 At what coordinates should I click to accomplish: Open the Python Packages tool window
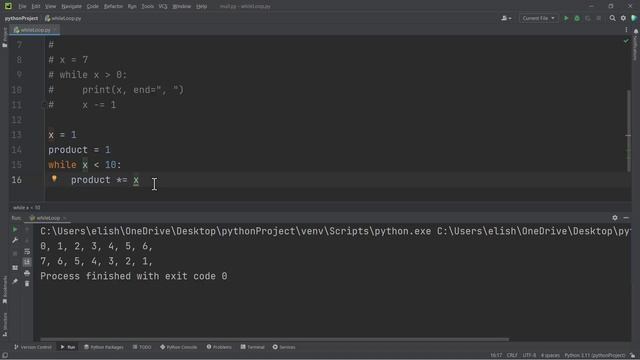[x=104, y=347]
